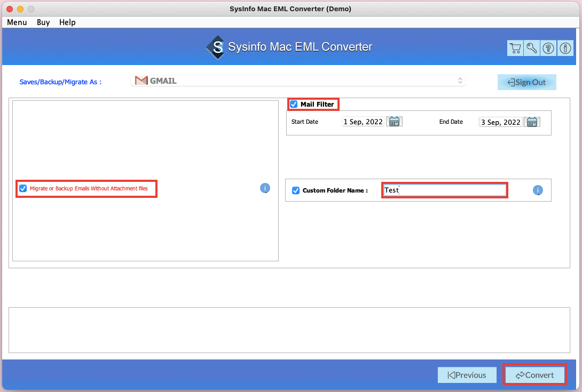The width and height of the screenshot is (582, 392).
Task: Open the Start Date calendar picker
Action: click(x=394, y=122)
